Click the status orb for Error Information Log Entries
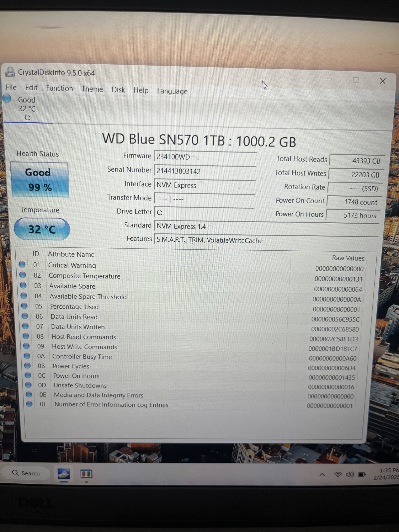This screenshot has height=532, width=399. click(29, 404)
